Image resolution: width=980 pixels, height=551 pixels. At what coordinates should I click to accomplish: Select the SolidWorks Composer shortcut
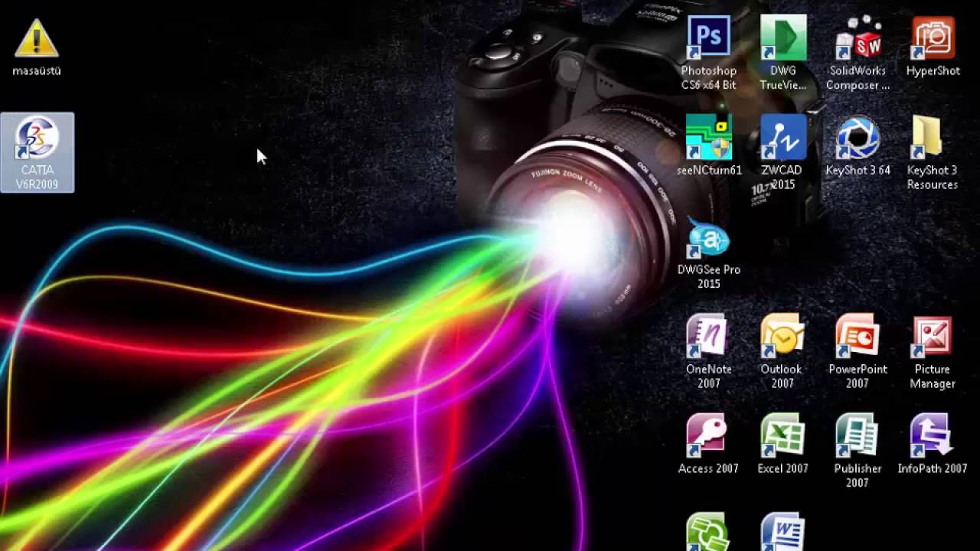[x=858, y=52]
